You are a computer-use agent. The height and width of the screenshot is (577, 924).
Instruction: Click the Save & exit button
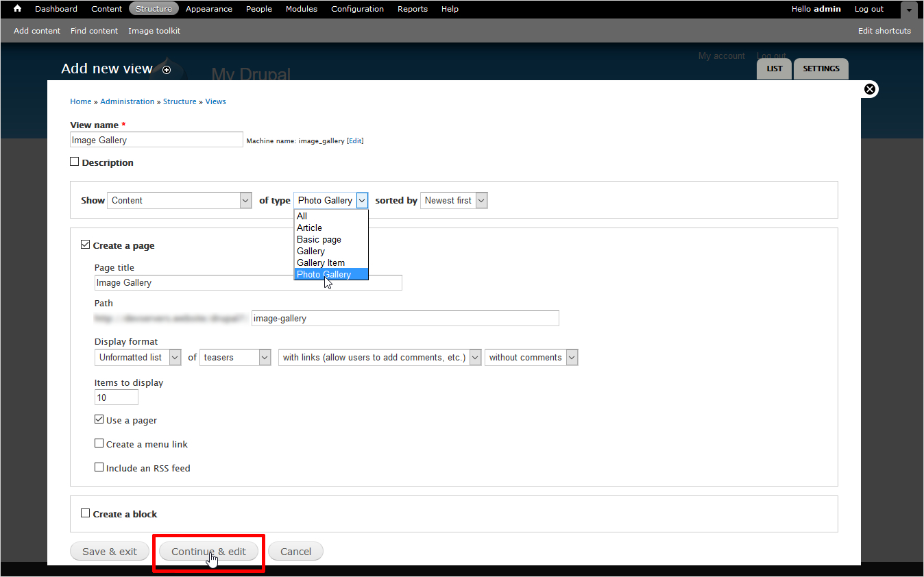coord(110,551)
